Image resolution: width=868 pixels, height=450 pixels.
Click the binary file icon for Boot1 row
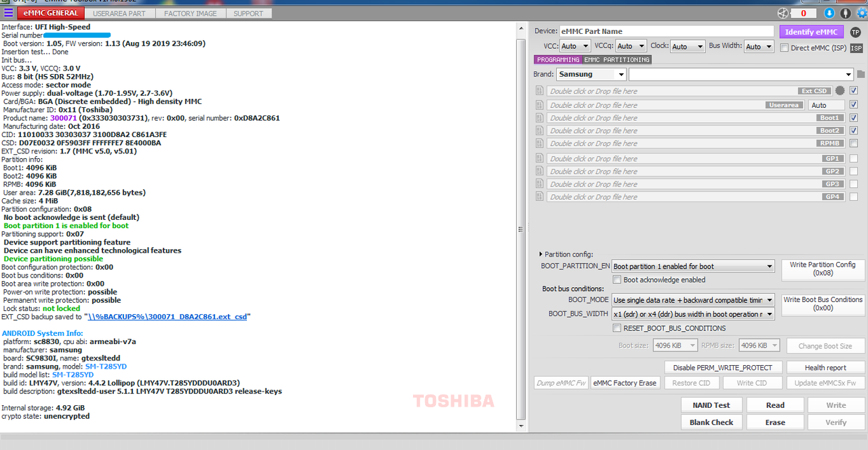click(x=540, y=118)
